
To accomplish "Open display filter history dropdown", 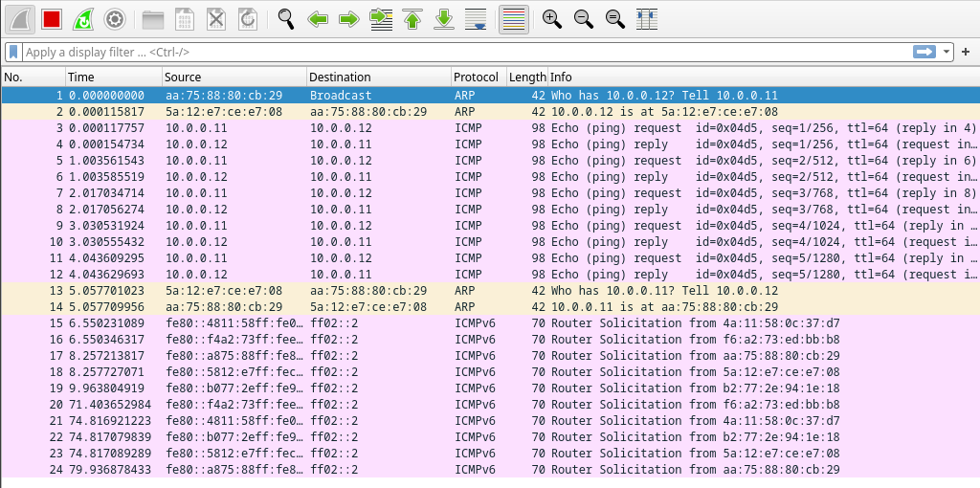I will tap(947, 52).
